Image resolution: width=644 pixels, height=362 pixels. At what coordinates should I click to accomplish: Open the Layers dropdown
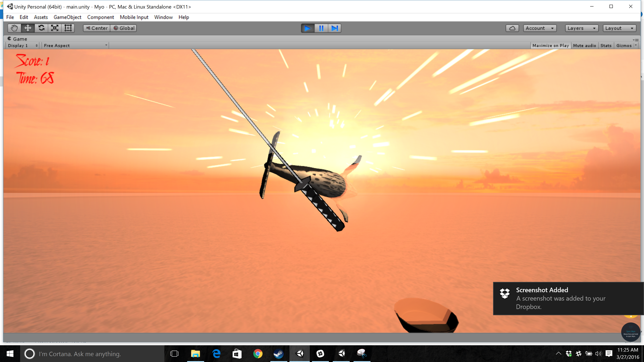pos(581,28)
